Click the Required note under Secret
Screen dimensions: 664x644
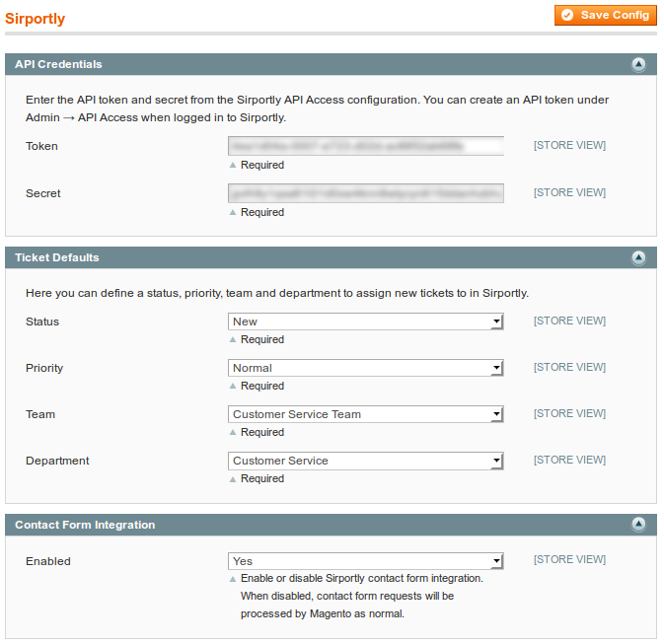tap(262, 212)
